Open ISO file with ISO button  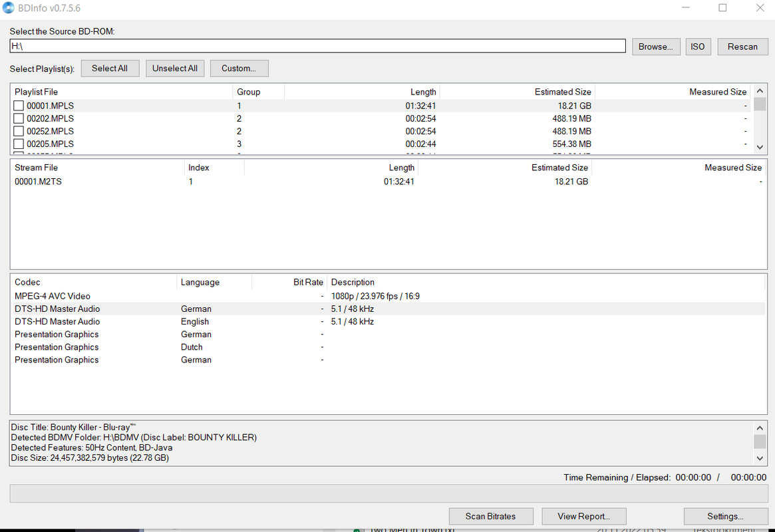(x=698, y=47)
